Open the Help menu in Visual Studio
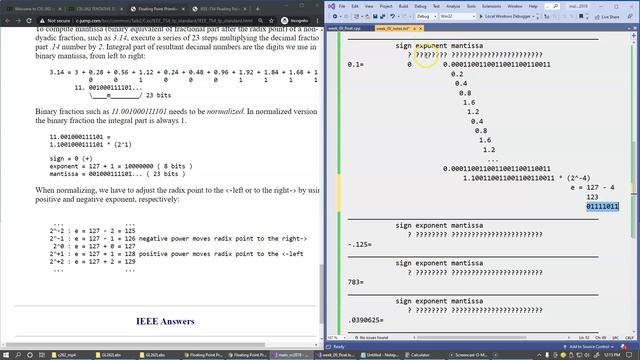The image size is (640, 360). 533,6
